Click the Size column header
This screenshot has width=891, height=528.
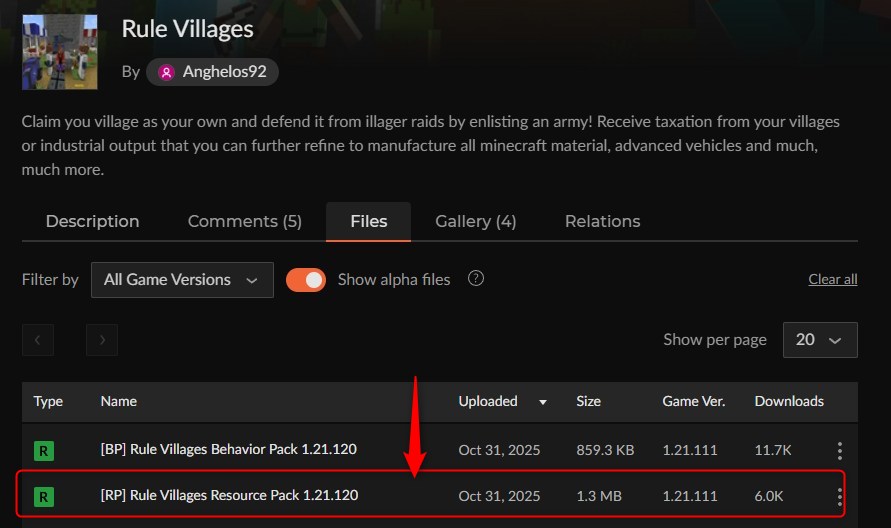(588, 401)
